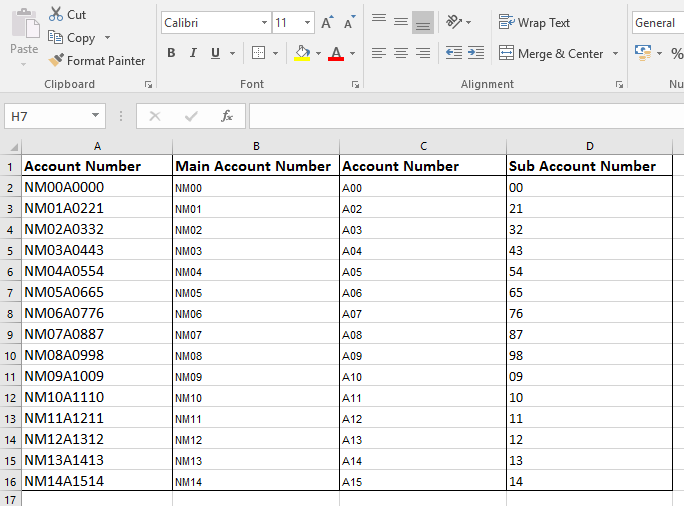This screenshot has height=506, width=684.
Task: Open Font dialog launcher
Action: (356, 85)
